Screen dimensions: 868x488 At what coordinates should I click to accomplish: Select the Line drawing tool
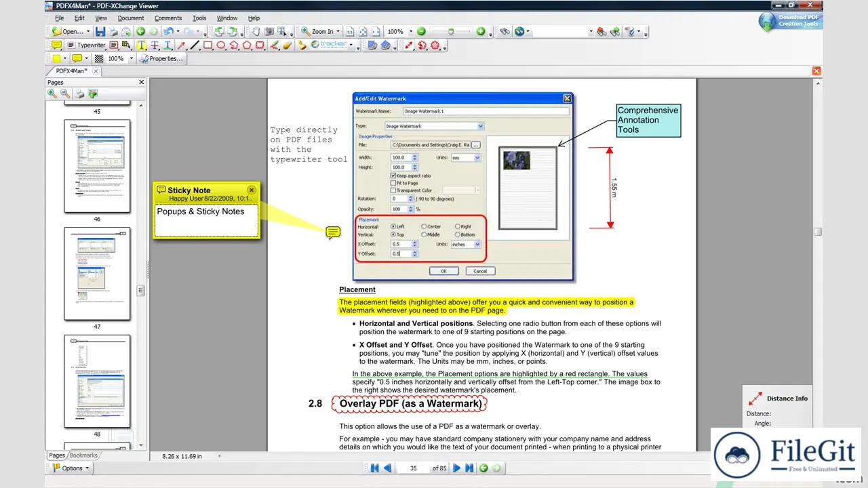(195, 45)
